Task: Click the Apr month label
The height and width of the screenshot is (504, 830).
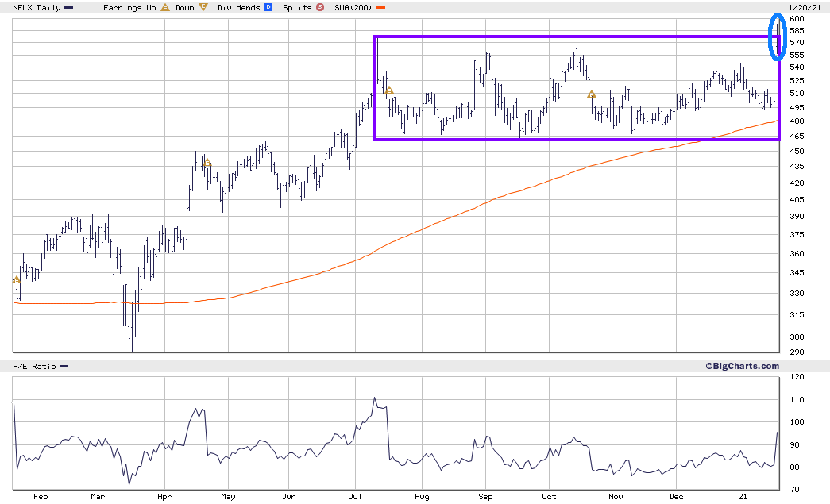Action: (x=164, y=497)
